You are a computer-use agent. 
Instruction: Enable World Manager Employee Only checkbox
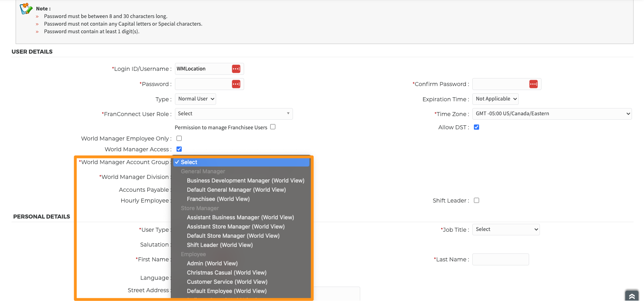click(179, 138)
